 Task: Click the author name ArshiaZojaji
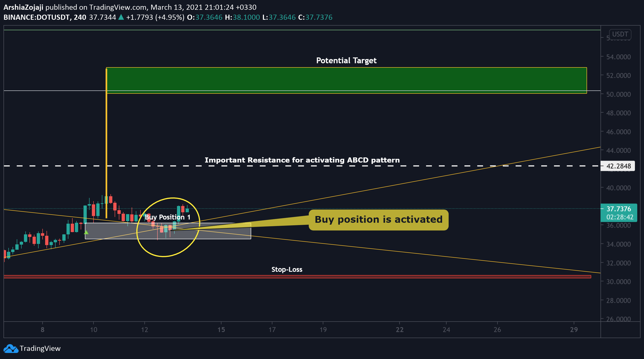(x=23, y=7)
